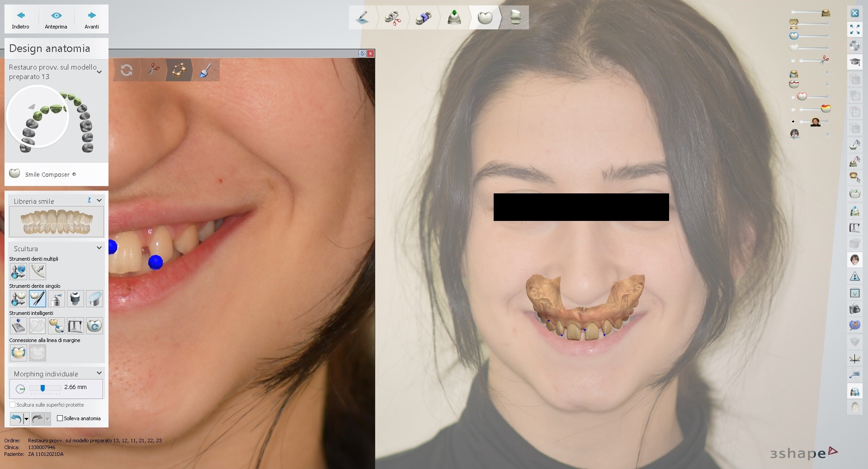This screenshot has width=868, height=469.
Task: Open help of the photo window
Action: click(x=362, y=53)
